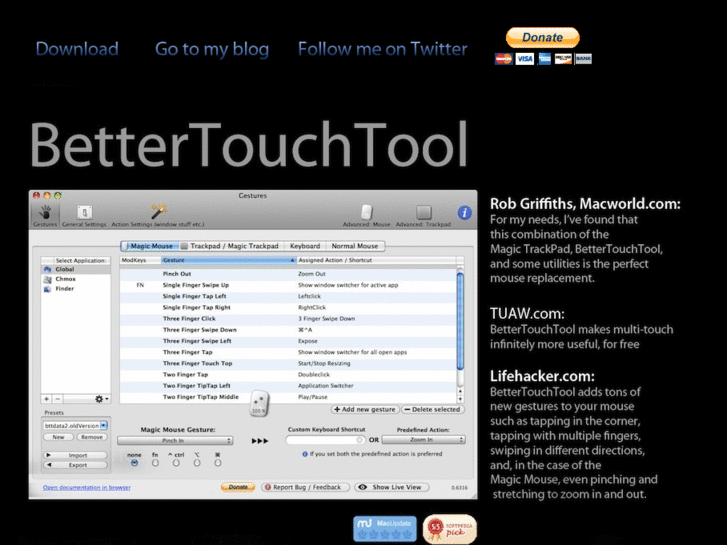The width and height of the screenshot is (727, 545).
Task: Select Three Finger Swipe Left row
Action: pyautogui.click(x=288, y=341)
